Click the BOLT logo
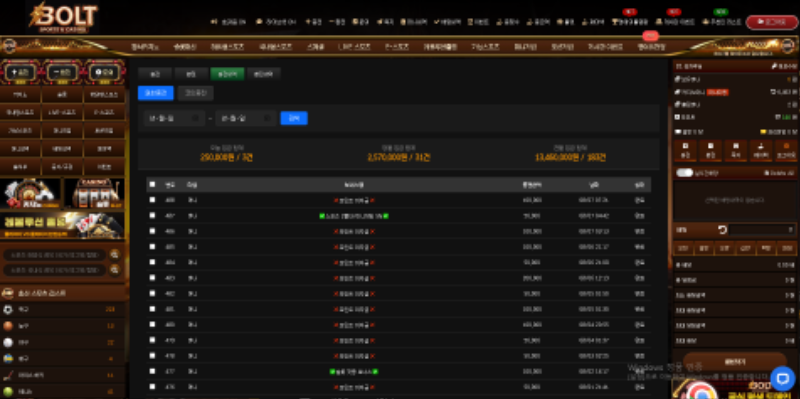The image size is (800, 399). tap(63, 17)
